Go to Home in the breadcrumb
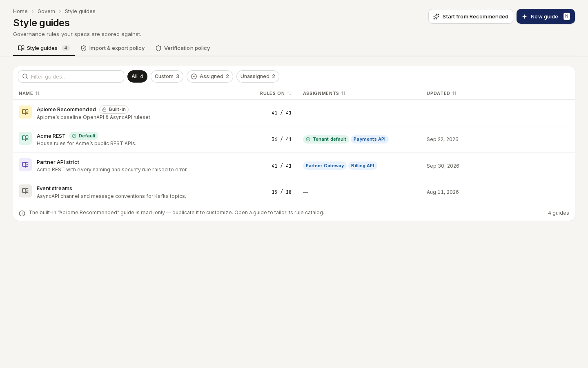Screen dimensions: 588x368 (20, 11)
